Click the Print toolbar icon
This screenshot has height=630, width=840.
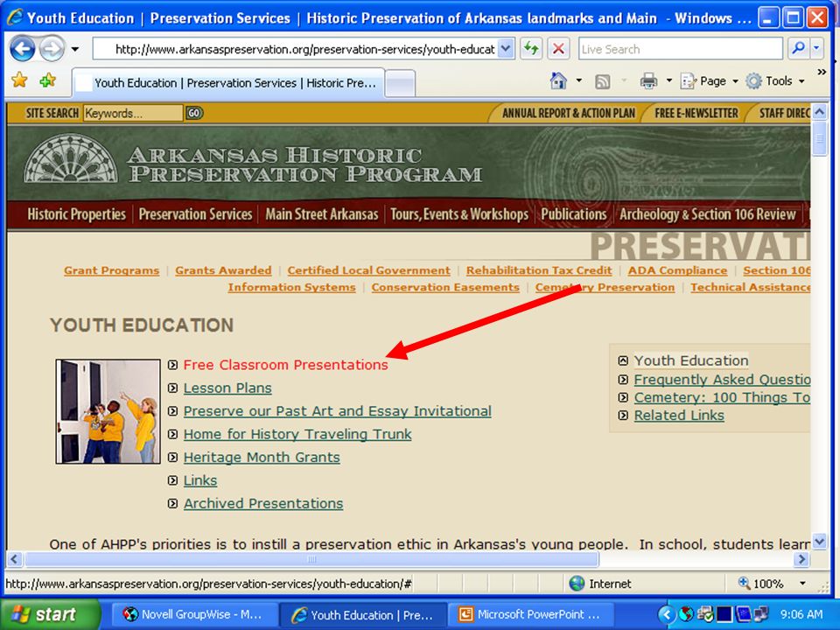pos(648,80)
